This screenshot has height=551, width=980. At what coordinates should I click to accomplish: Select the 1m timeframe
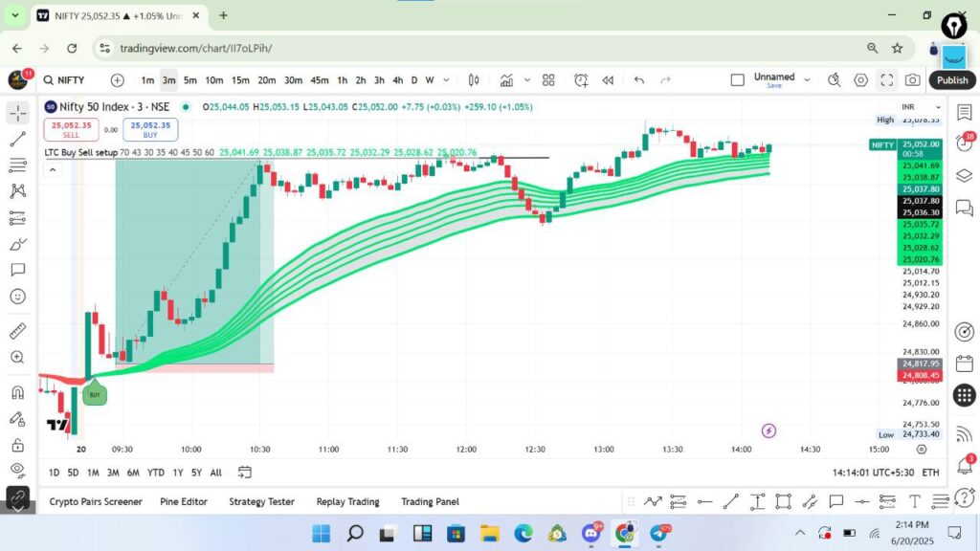pyautogui.click(x=147, y=80)
